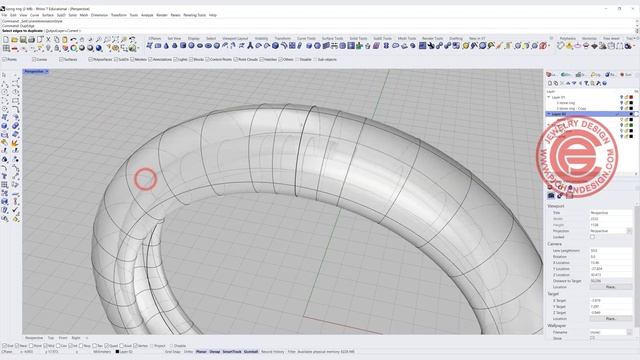Click the Print icon

(31, 40)
